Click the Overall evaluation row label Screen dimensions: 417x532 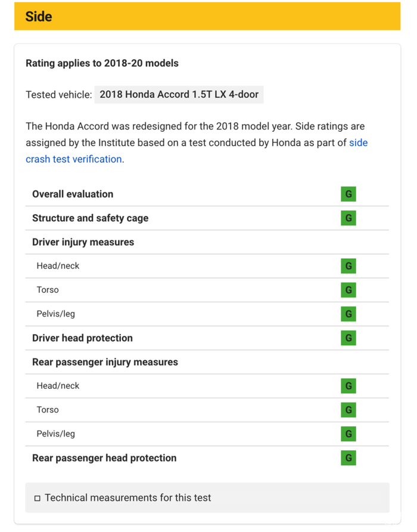point(73,194)
